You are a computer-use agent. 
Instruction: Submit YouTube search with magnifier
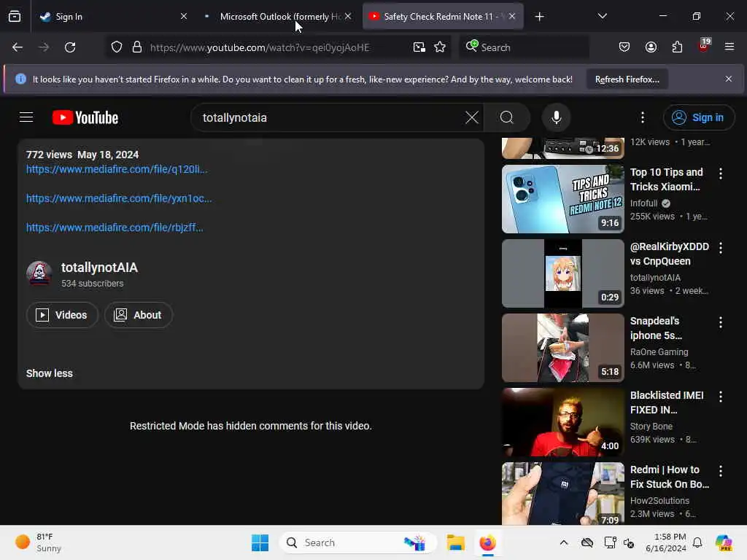(507, 117)
